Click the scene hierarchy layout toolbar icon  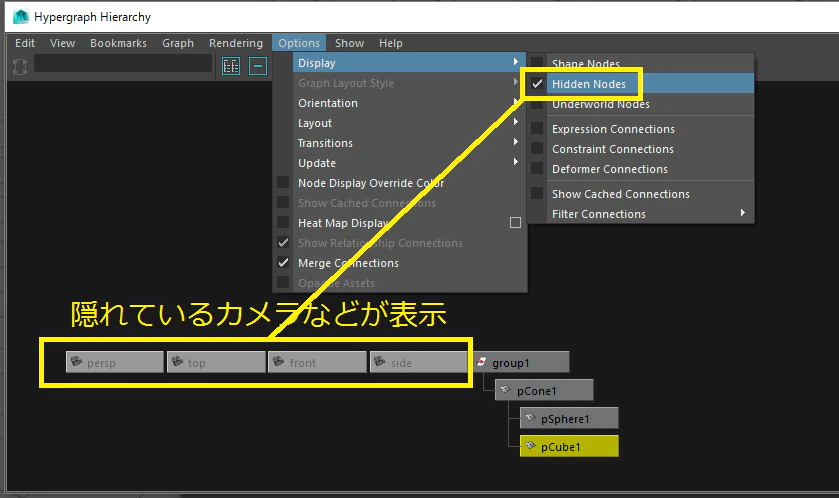pyautogui.click(x=231, y=66)
